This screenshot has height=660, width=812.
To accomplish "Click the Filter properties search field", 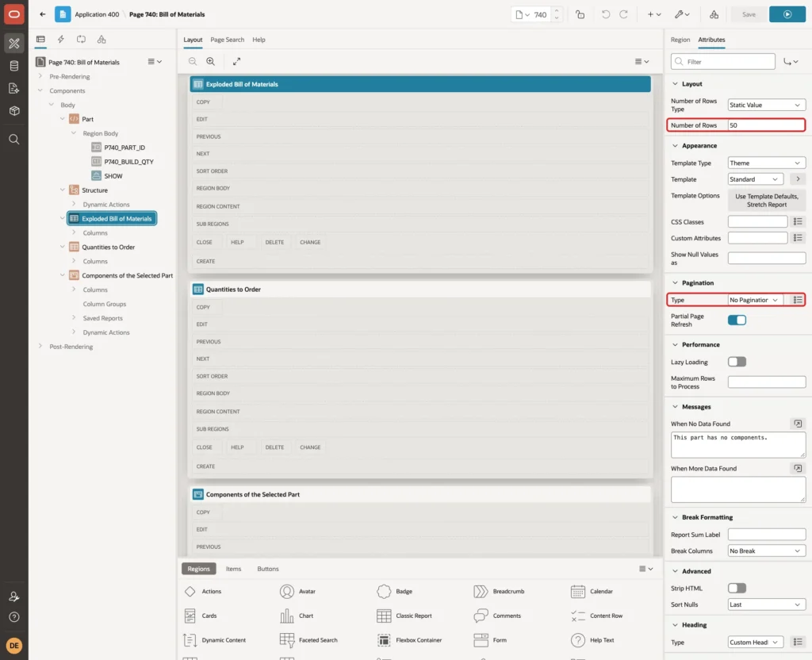I will click(x=723, y=62).
